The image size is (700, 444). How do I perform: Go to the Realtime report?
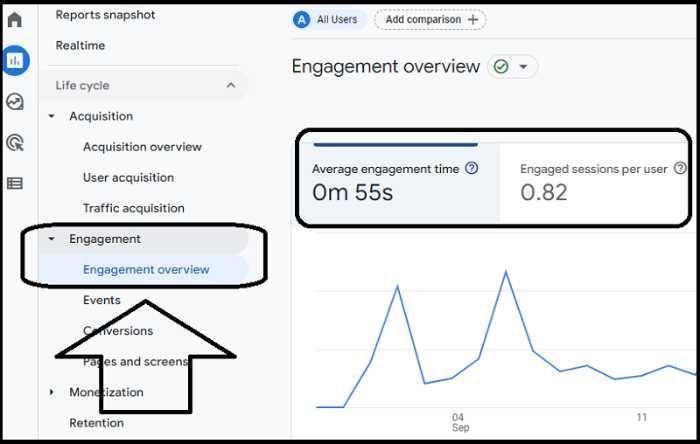click(80, 46)
